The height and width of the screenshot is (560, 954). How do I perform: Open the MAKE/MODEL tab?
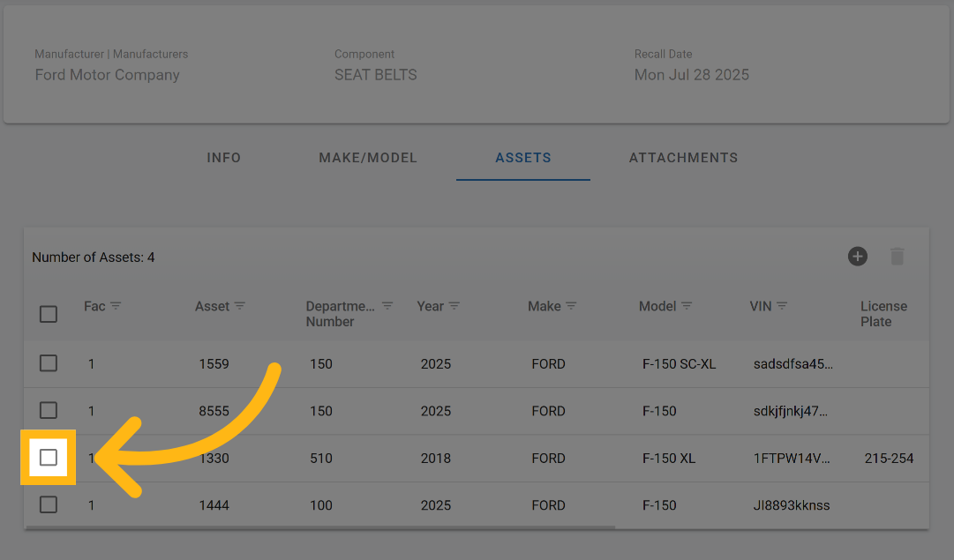pos(368,158)
